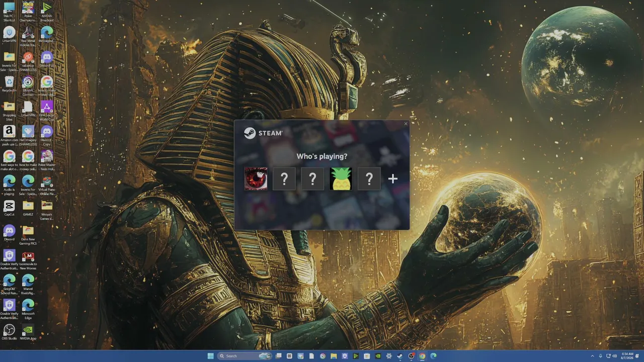Open the Wroyals Games folder
Viewport: 644px width, 362px height.
(47, 210)
